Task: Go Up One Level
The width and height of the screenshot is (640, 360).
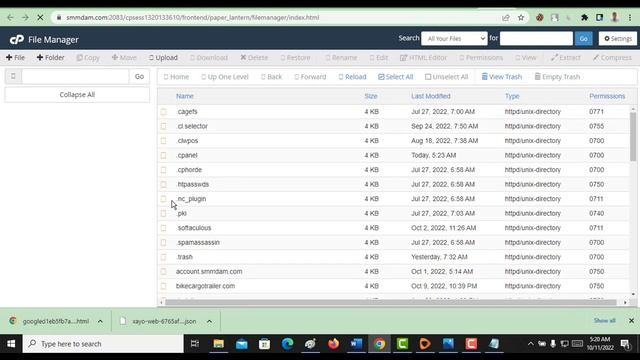Action: (x=225, y=77)
